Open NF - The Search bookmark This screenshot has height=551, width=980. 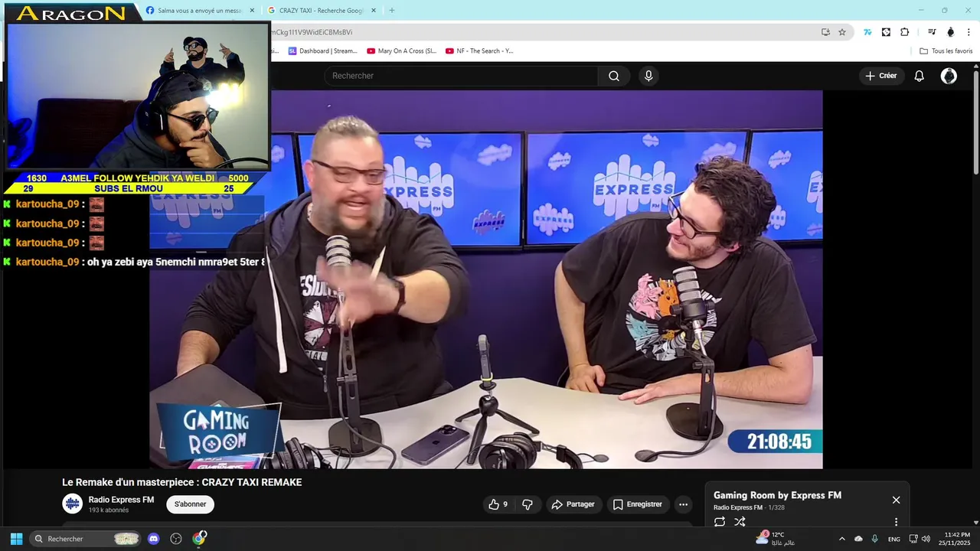(479, 51)
